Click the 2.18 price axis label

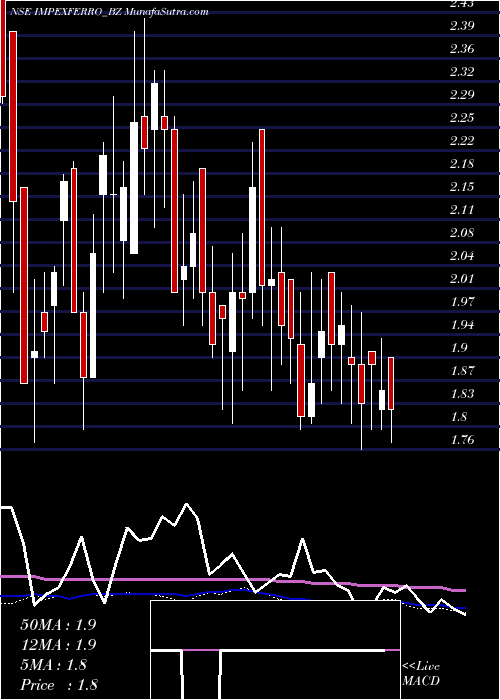pyautogui.click(x=461, y=164)
